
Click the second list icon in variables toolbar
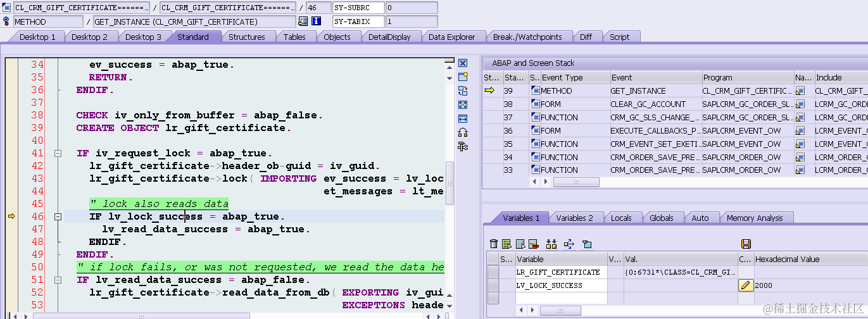tap(520, 244)
